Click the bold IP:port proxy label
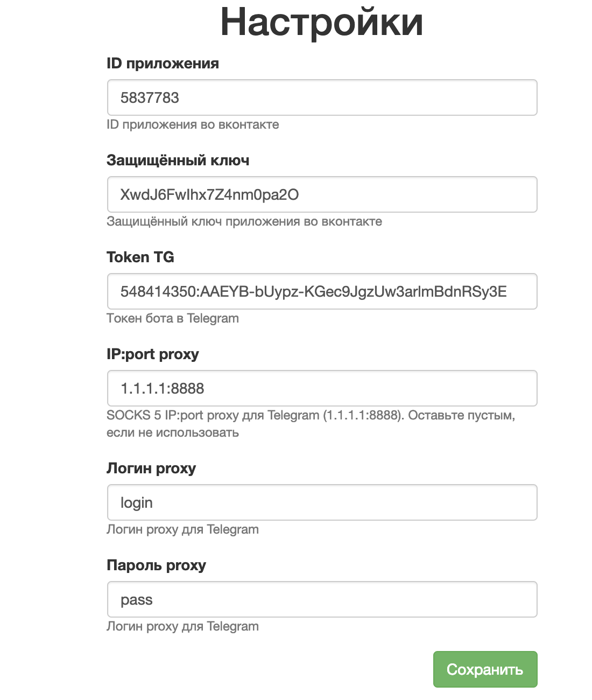Image resolution: width=592 pixels, height=700 pixels. point(153,354)
